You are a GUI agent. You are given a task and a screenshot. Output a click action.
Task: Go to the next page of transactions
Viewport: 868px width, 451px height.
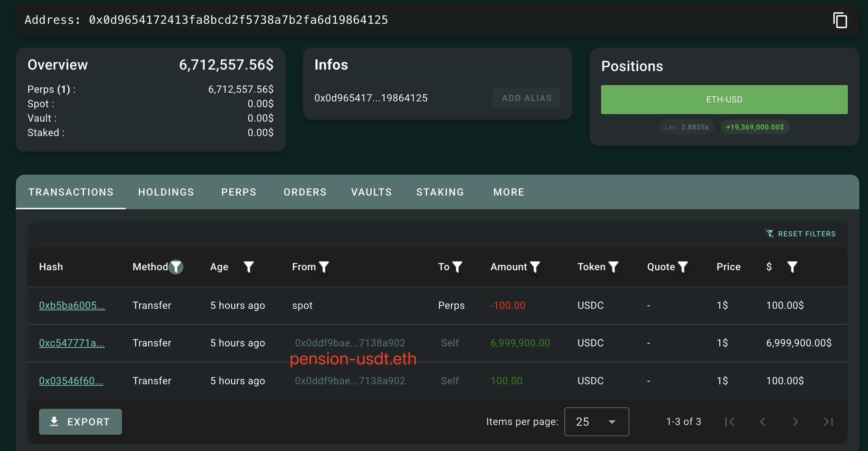pyautogui.click(x=796, y=422)
